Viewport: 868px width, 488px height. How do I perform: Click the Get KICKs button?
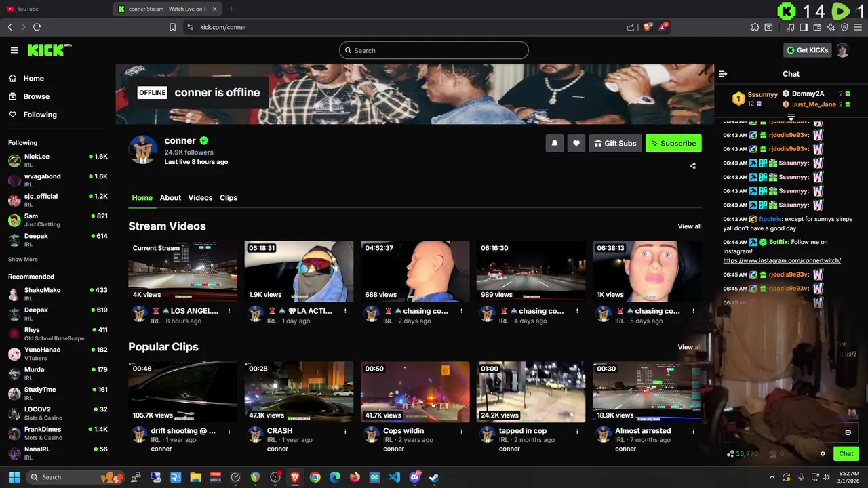pyautogui.click(x=807, y=50)
